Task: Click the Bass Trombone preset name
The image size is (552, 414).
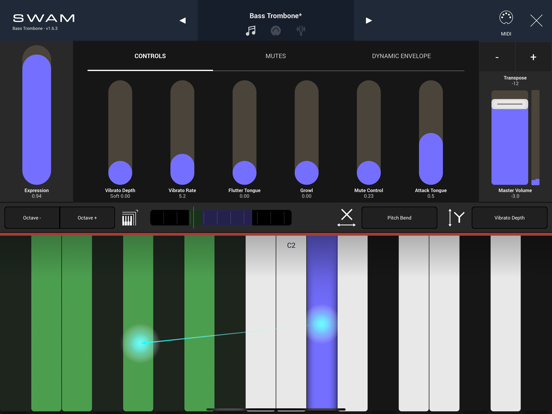Action: pyautogui.click(x=276, y=16)
